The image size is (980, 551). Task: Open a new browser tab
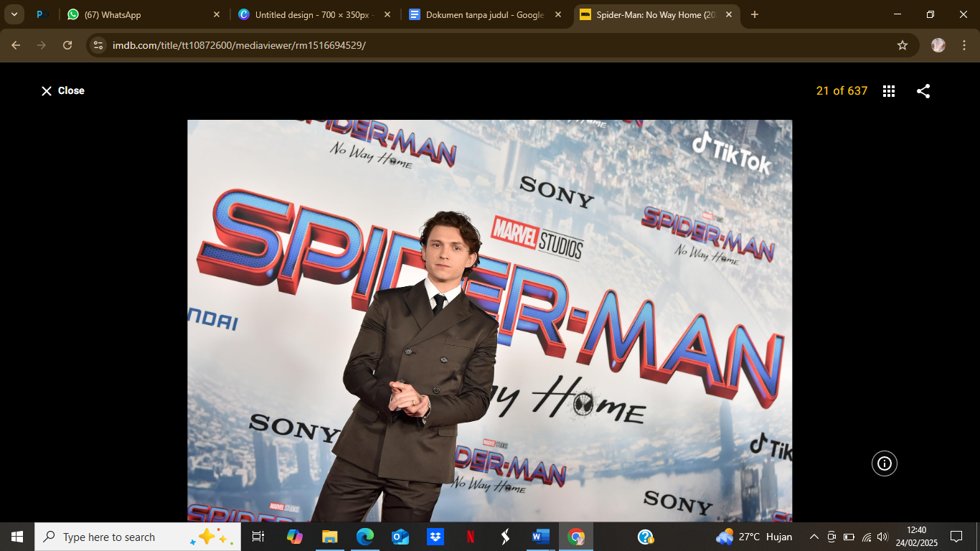coord(755,14)
